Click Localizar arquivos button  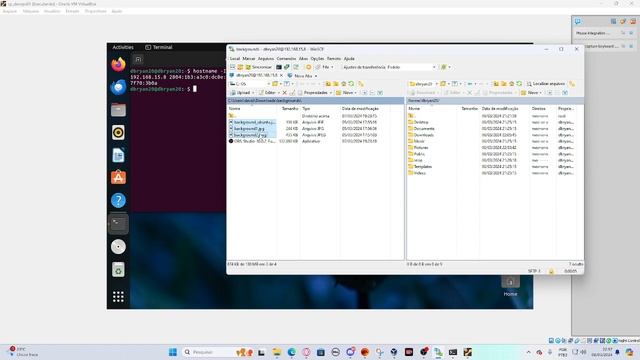point(546,84)
